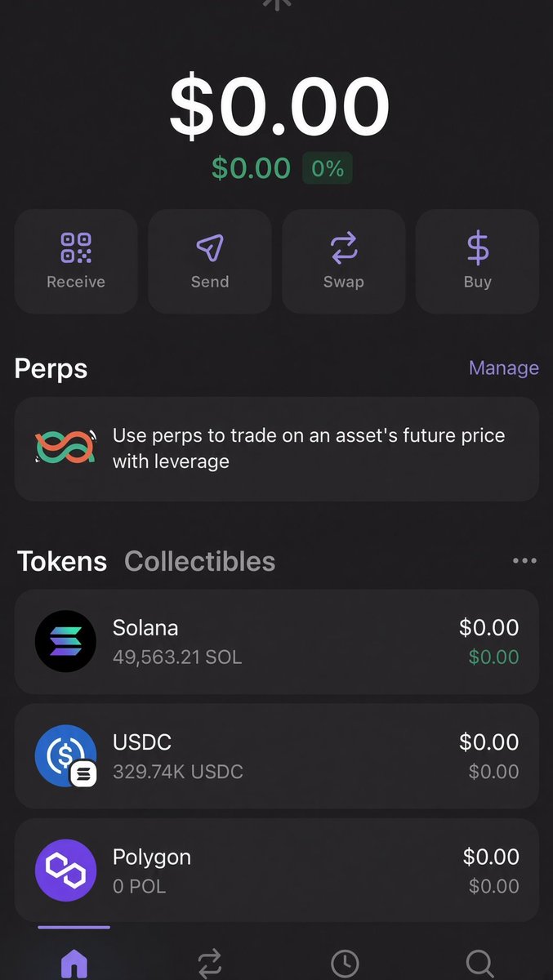553x980 pixels.
Task: Tap the Solana token logo
Action: pyautogui.click(x=65, y=641)
